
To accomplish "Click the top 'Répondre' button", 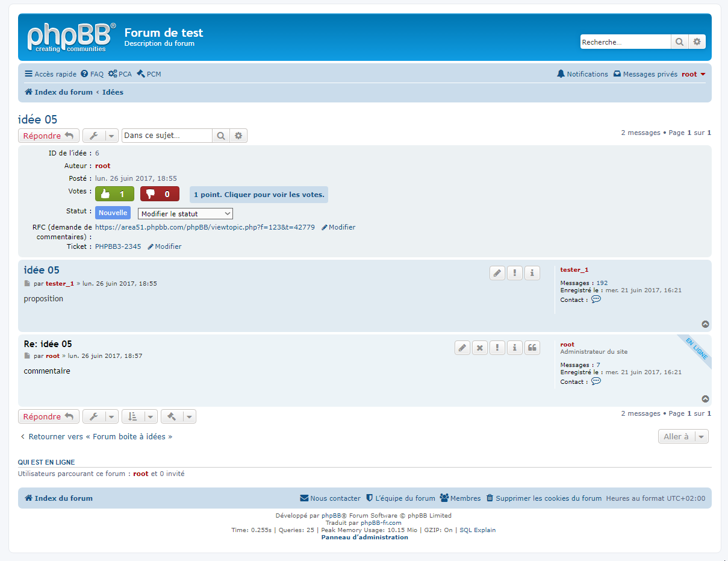I will (48, 136).
